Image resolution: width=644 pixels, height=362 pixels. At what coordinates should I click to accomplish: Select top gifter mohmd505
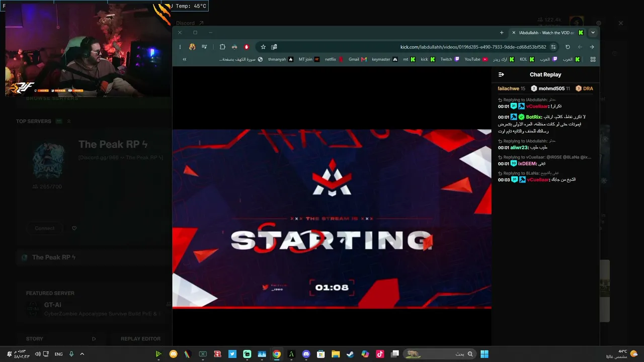[550, 88]
